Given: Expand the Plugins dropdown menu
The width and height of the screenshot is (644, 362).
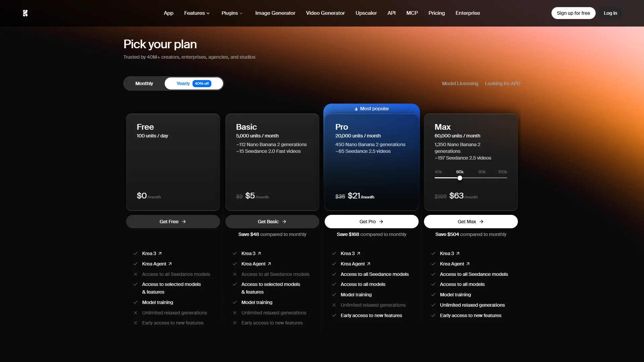Looking at the screenshot, I should point(232,13).
